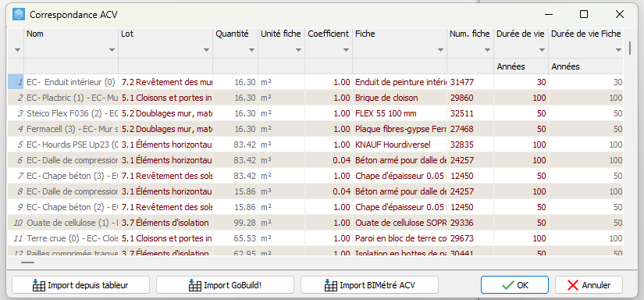
Task: Close the Correspondance ACV window
Action: 620,14
